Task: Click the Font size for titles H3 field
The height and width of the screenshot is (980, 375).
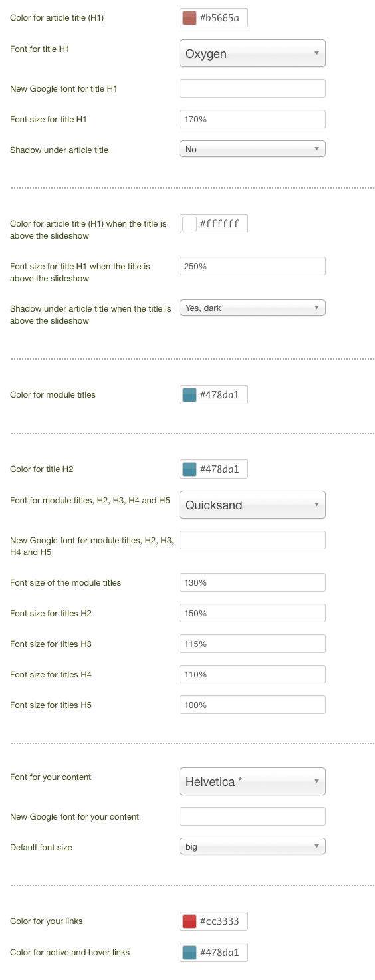Action: click(x=253, y=644)
